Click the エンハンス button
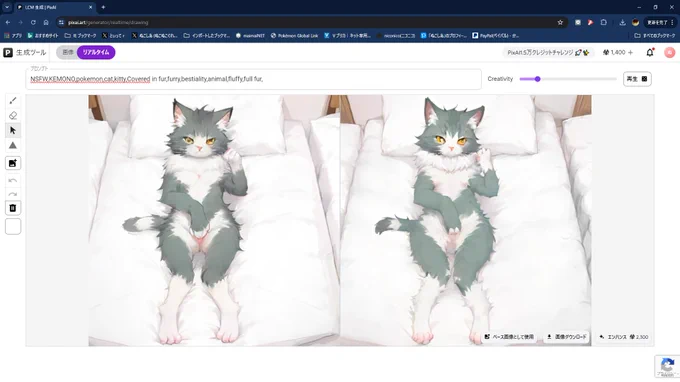The height and width of the screenshot is (382, 680). (x=624, y=337)
